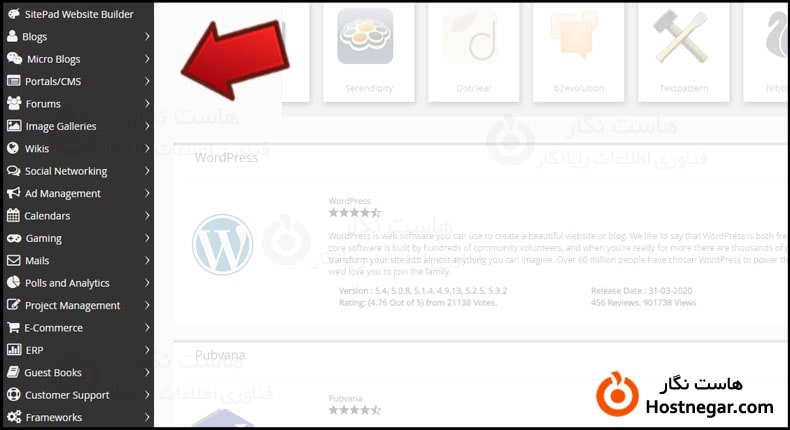This screenshot has width=790, height=430.
Task: Click the Gaming controller icon
Action: coord(14,238)
